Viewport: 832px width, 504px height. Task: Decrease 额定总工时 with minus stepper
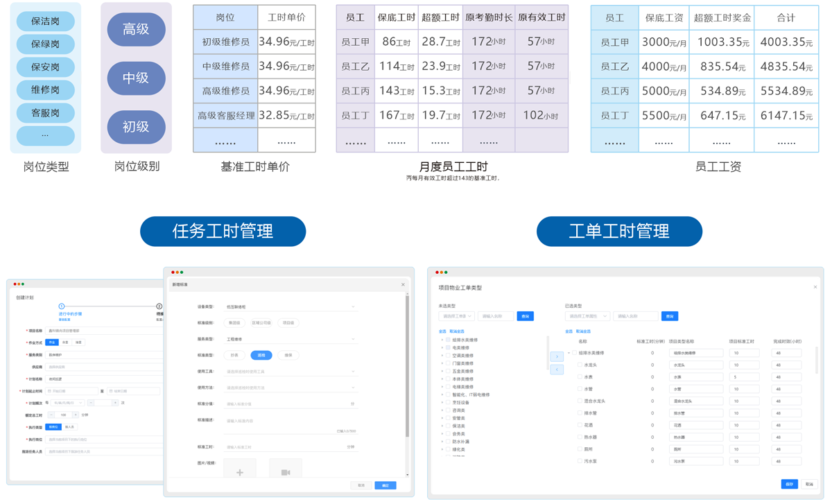point(51,415)
